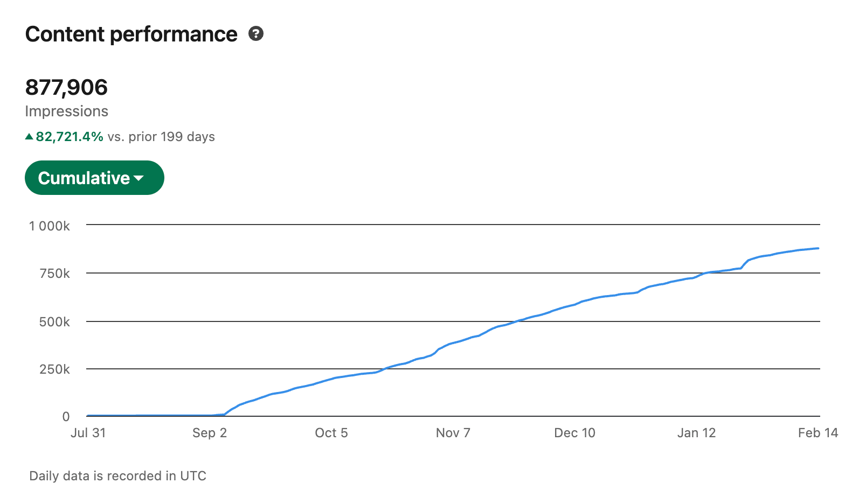Click the Oct 5 date label

click(x=331, y=433)
